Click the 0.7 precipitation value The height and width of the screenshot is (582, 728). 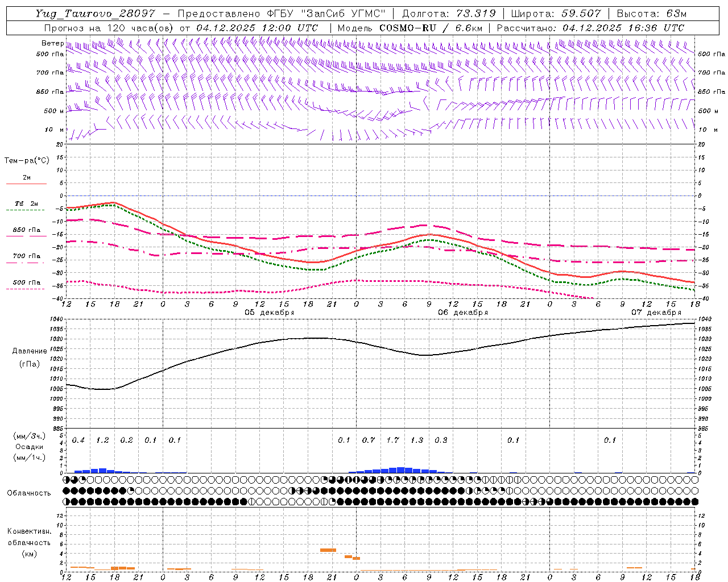[x=369, y=440]
